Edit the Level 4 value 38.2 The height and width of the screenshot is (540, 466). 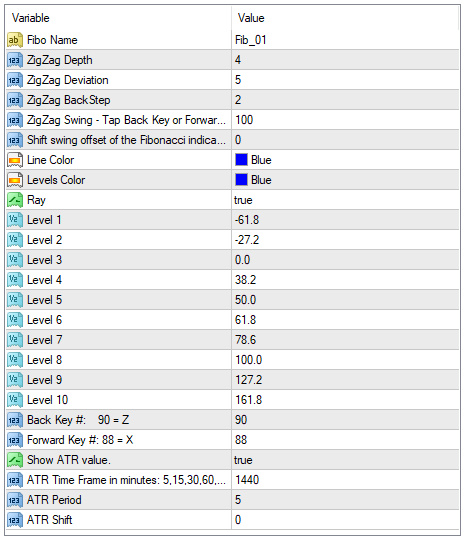click(x=245, y=280)
